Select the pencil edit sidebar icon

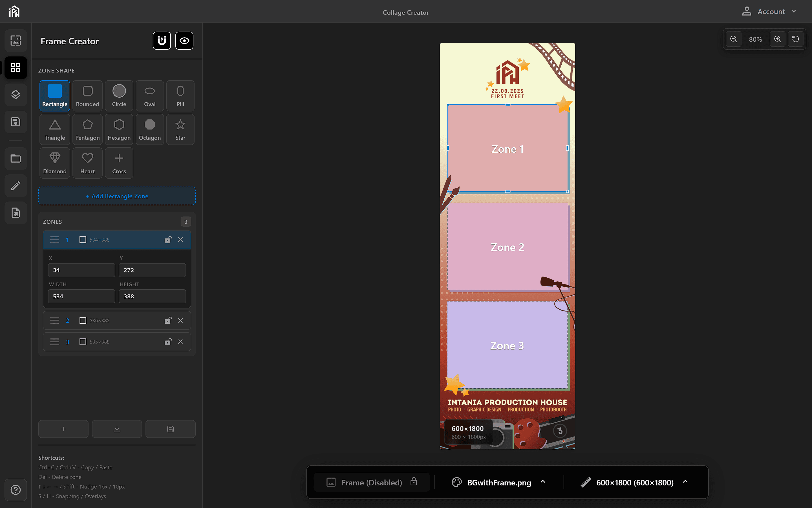(x=16, y=185)
